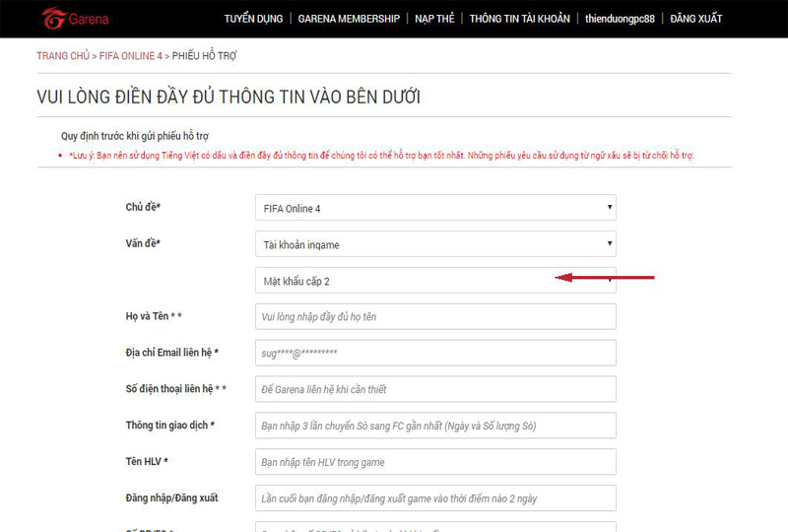Focus the Địa chỉ Email liên hệ field
Image resolution: width=788 pixels, height=532 pixels.
435,353
